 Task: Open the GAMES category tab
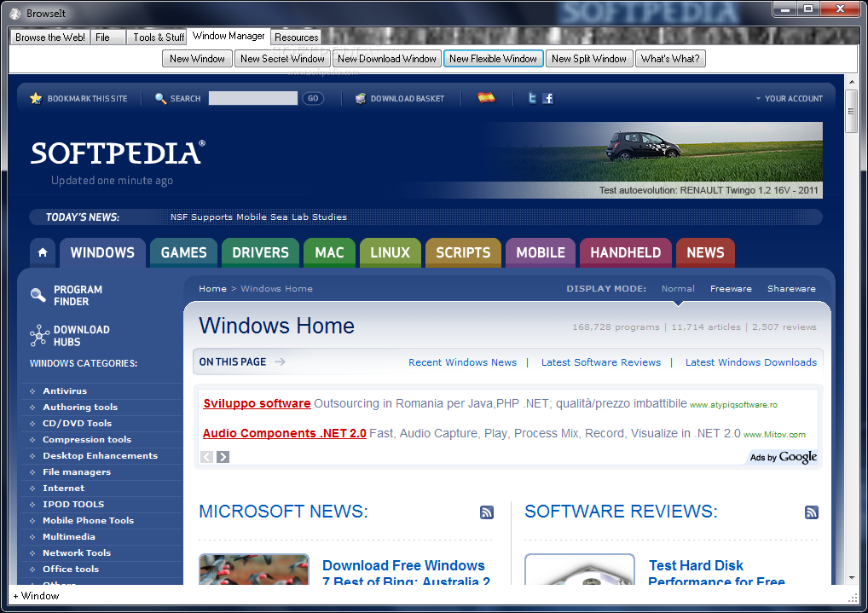pyautogui.click(x=184, y=252)
